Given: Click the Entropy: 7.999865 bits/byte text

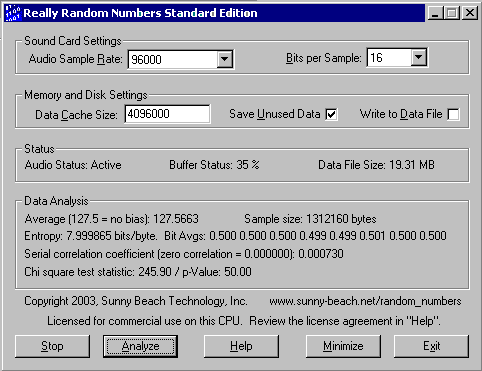Looking at the screenshot, I should tap(91, 236).
